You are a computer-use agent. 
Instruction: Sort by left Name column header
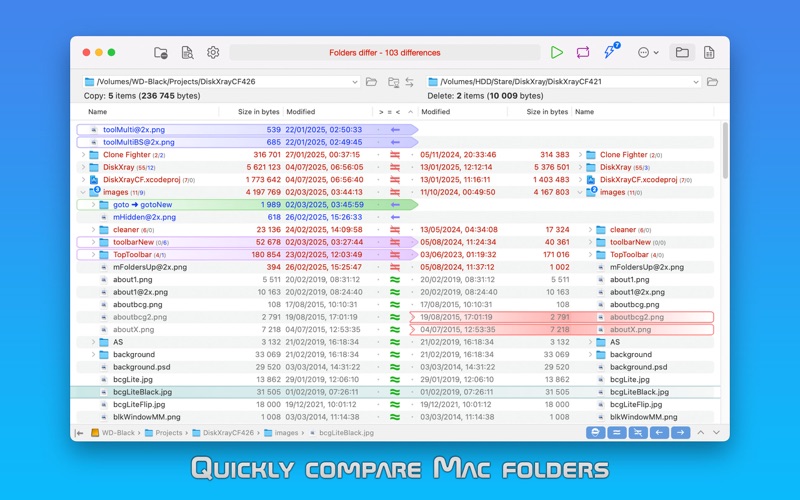tap(97, 112)
